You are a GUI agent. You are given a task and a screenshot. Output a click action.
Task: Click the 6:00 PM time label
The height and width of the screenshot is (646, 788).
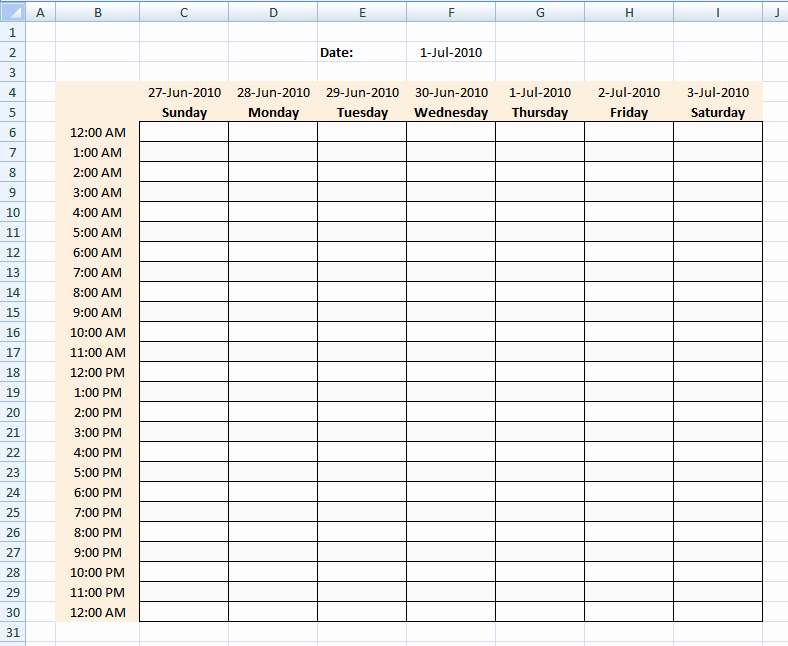tap(97, 492)
